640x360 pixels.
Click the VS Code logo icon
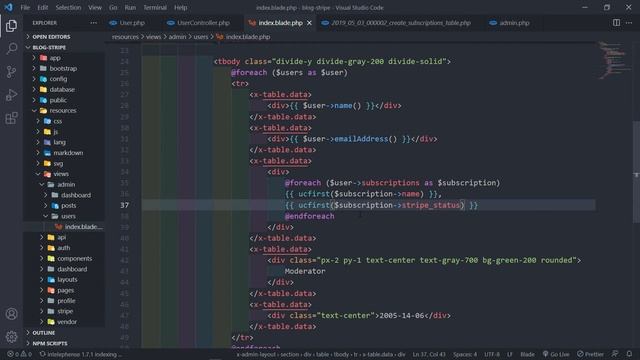9,7
